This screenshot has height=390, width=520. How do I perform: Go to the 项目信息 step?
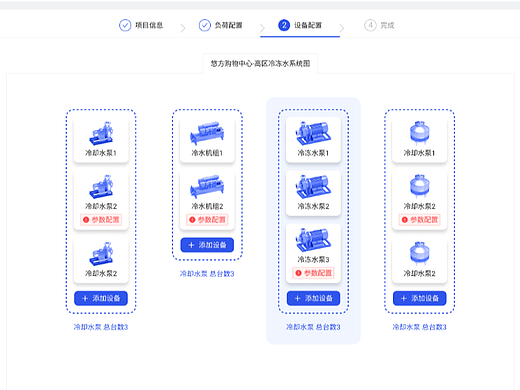point(141,25)
